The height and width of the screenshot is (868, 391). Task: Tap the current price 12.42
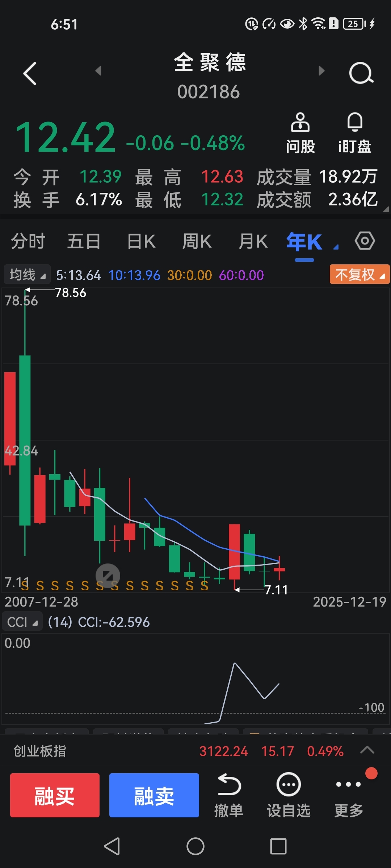click(65, 137)
